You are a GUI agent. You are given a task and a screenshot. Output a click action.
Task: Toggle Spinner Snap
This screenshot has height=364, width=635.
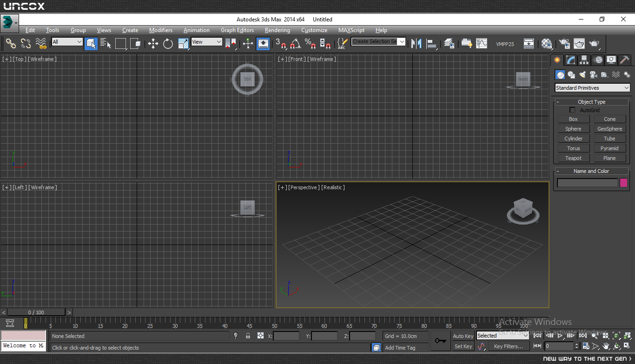tap(325, 43)
